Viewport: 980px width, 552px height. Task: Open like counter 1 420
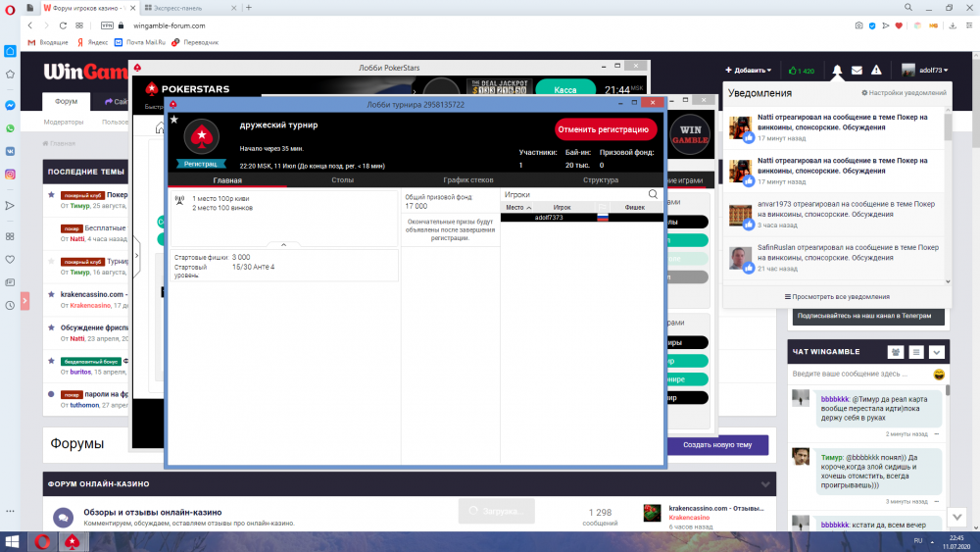(802, 71)
